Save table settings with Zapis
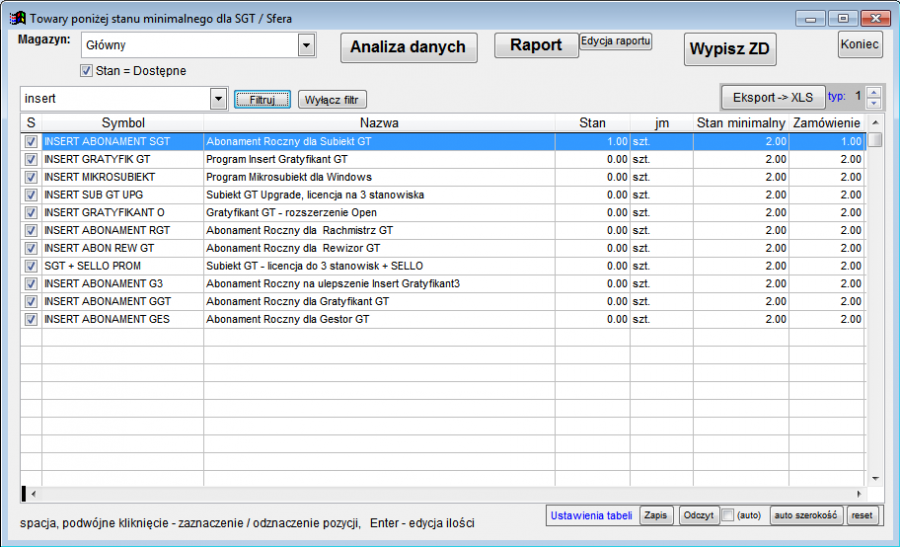The image size is (900, 547). point(655,515)
